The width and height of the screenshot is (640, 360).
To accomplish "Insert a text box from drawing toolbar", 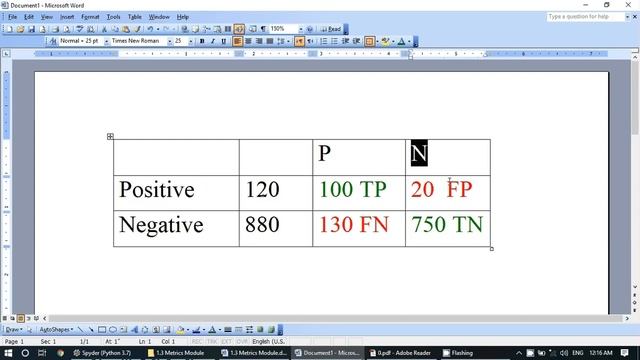I will point(124,329).
